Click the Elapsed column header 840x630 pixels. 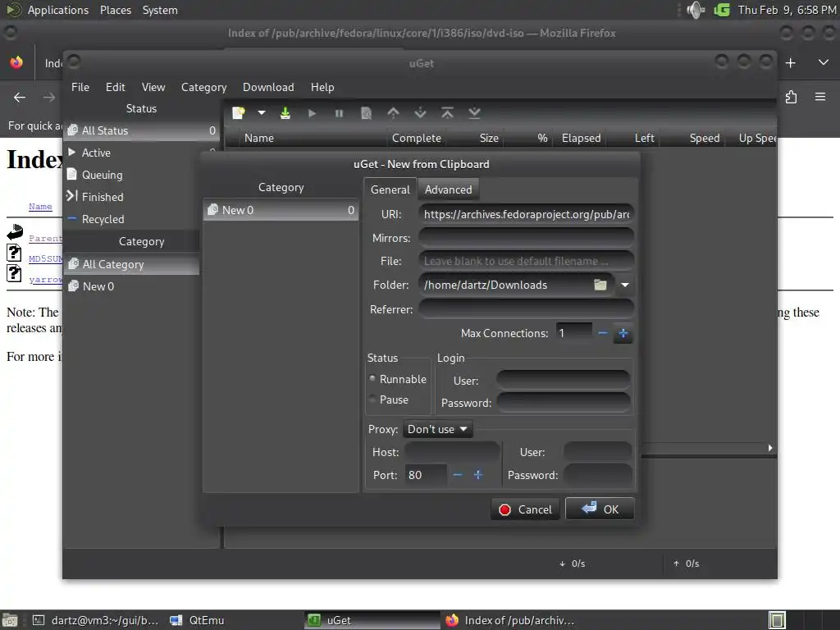coord(581,138)
